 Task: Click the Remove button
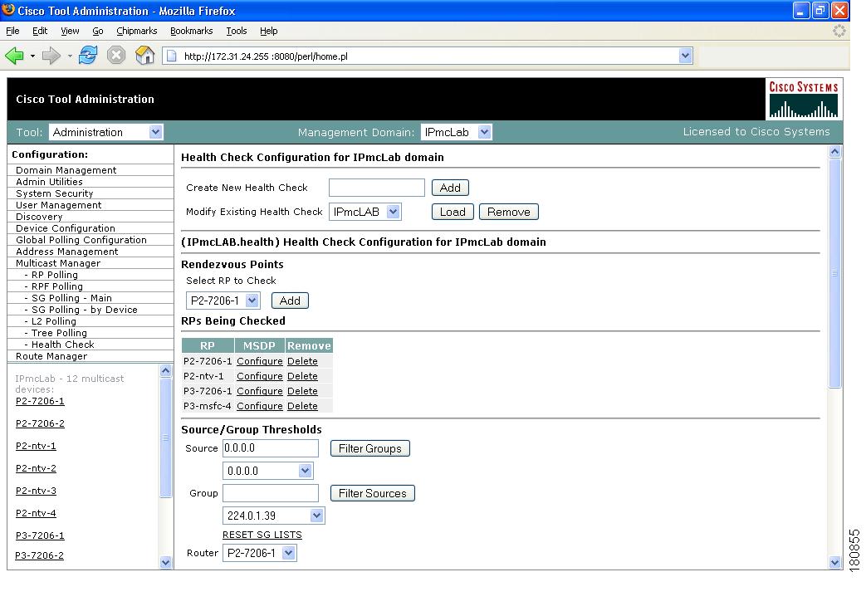click(x=509, y=213)
